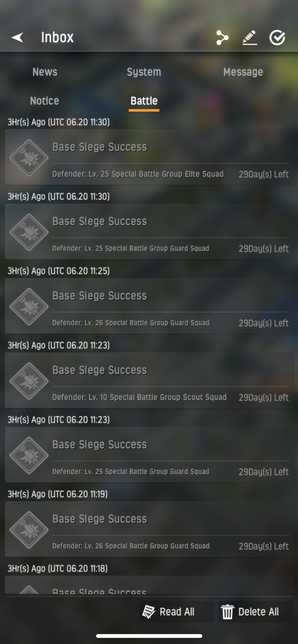The width and height of the screenshot is (298, 644).
Task: Go back using the Inbox arrow
Action: 17,37
